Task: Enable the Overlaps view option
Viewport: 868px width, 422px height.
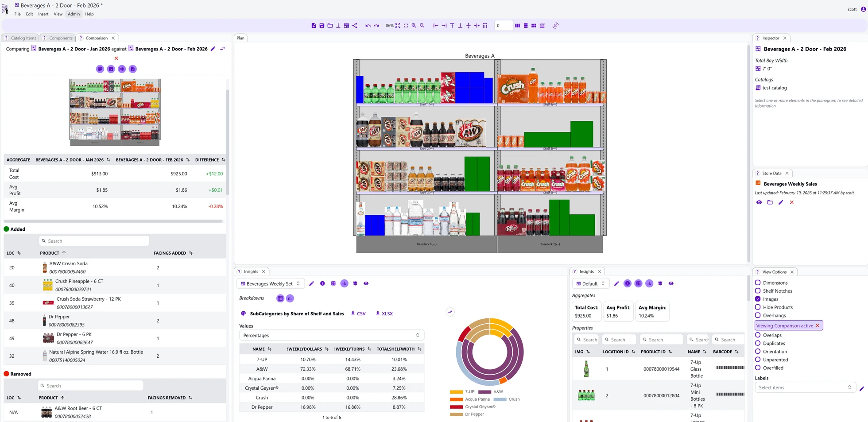Action: click(758, 335)
